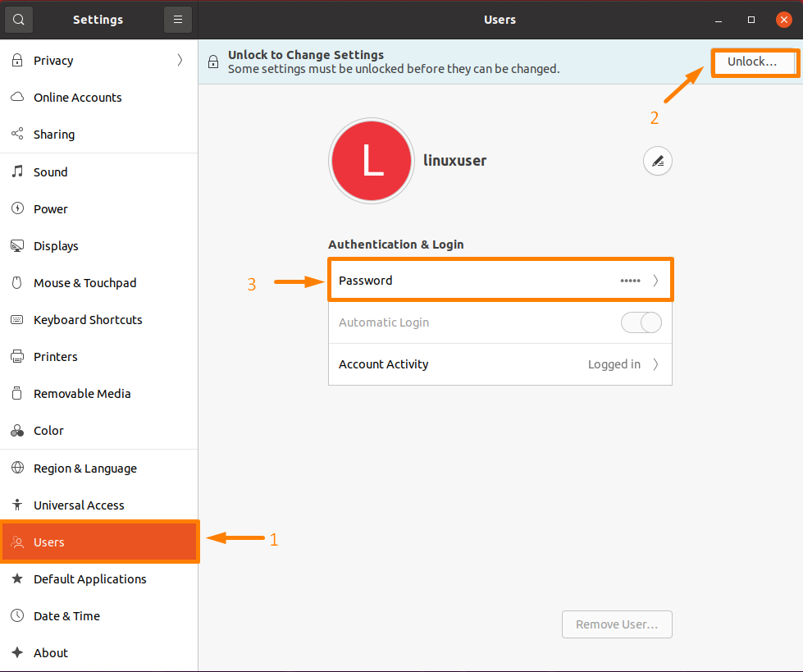
Task: Click the red linuxuser avatar circle
Action: (371, 161)
